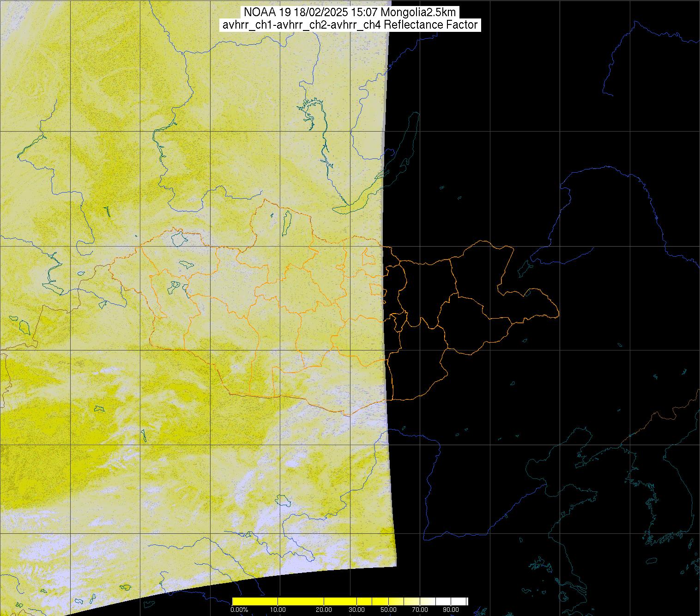This screenshot has height=616, width=700.
Task: Pick the yellow 10–20 color scale segment
Action: (x=301, y=601)
